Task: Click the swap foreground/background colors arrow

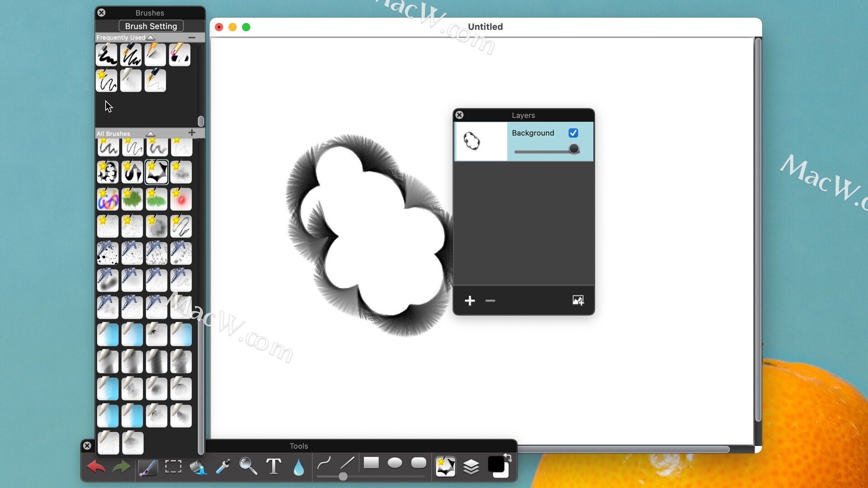Action: click(508, 458)
